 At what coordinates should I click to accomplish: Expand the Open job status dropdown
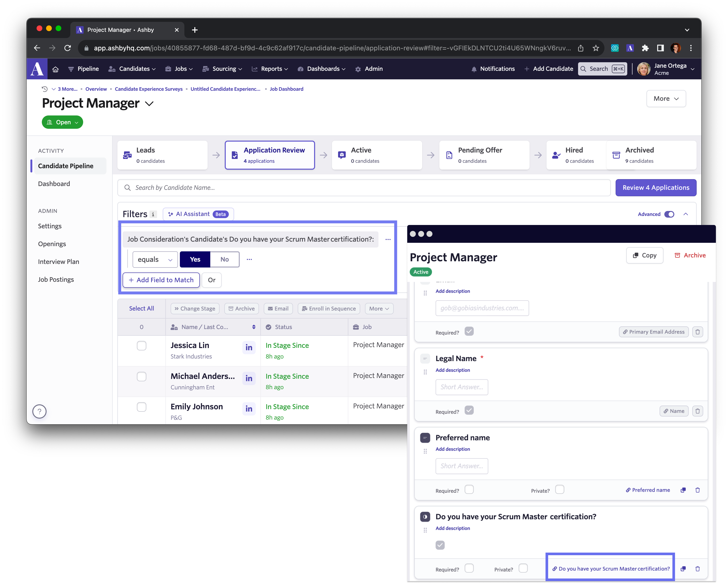[62, 122]
